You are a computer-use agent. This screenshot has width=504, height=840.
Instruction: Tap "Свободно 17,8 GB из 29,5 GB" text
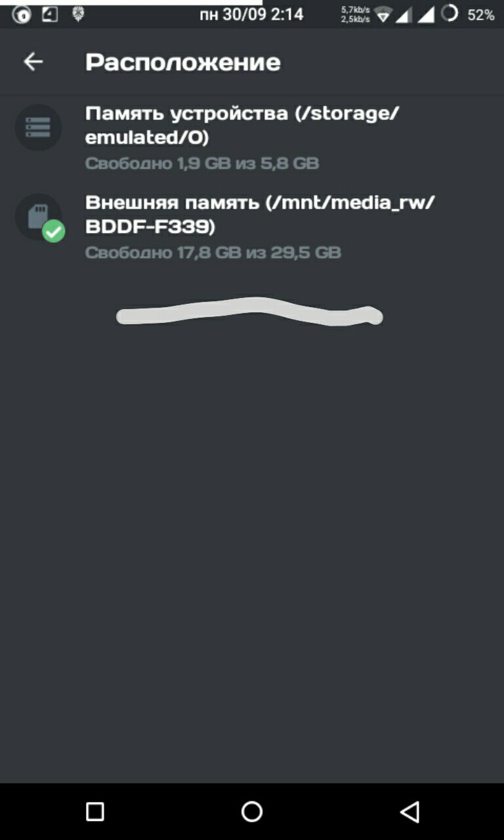tap(213, 253)
